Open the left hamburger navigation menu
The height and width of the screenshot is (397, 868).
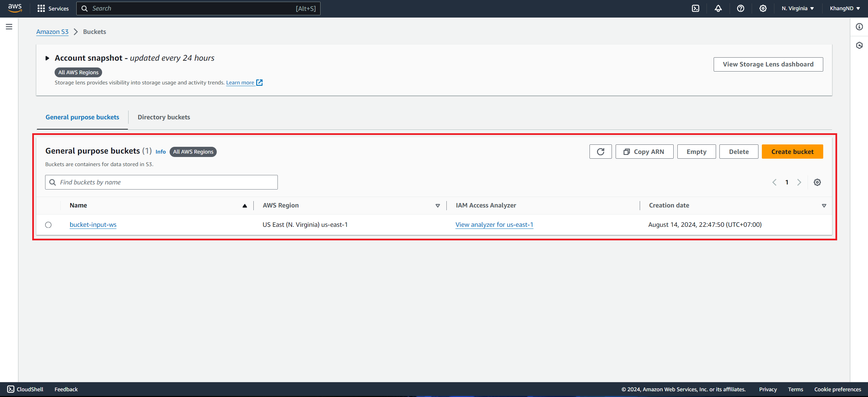pos(9,26)
